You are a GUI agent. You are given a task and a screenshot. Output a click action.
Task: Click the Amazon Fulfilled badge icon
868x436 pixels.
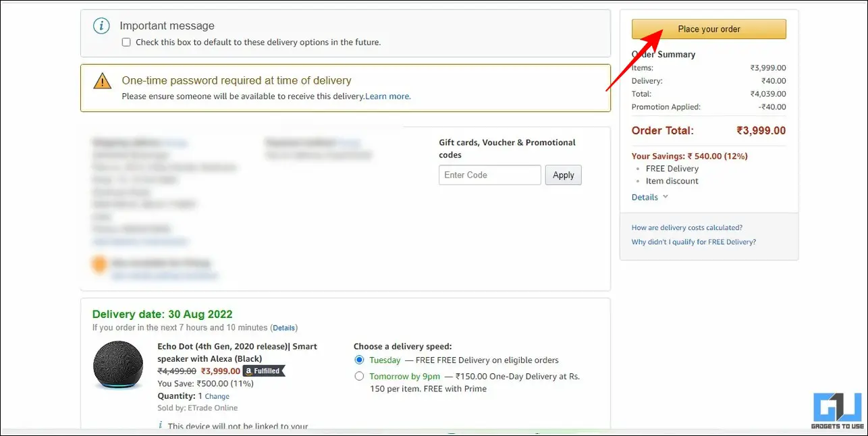coord(264,371)
